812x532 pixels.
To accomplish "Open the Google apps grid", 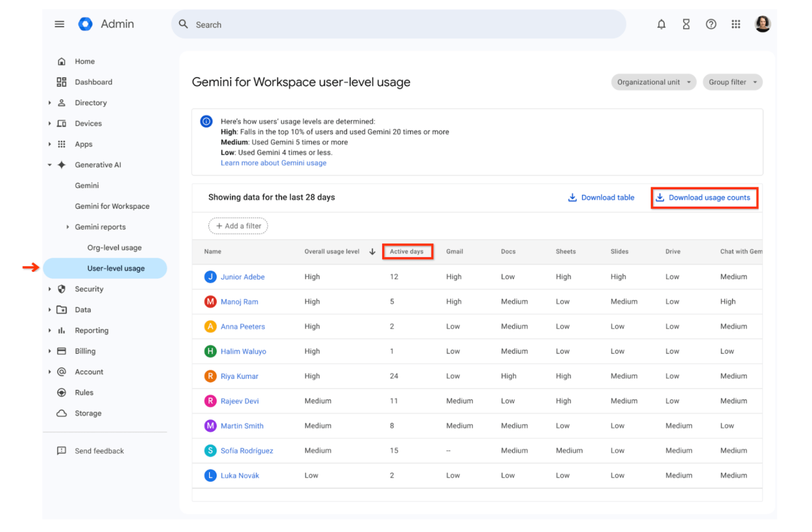I will pyautogui.click(x=736, y=24).
